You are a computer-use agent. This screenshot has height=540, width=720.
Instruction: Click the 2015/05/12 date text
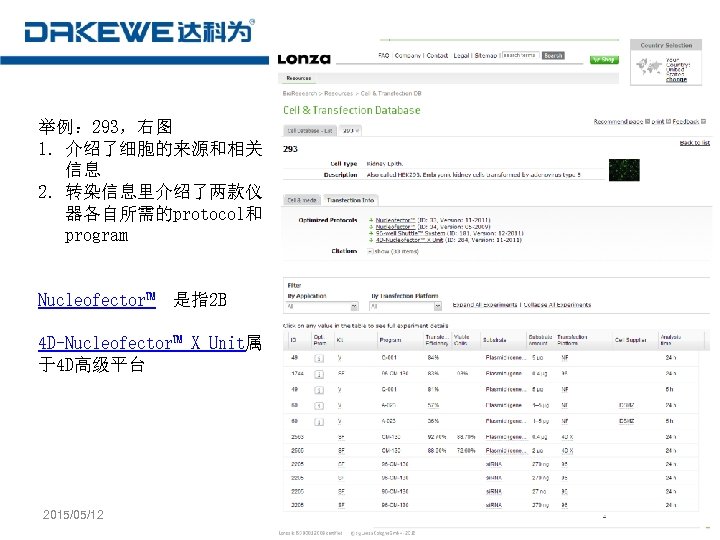[x=73, y=515]
